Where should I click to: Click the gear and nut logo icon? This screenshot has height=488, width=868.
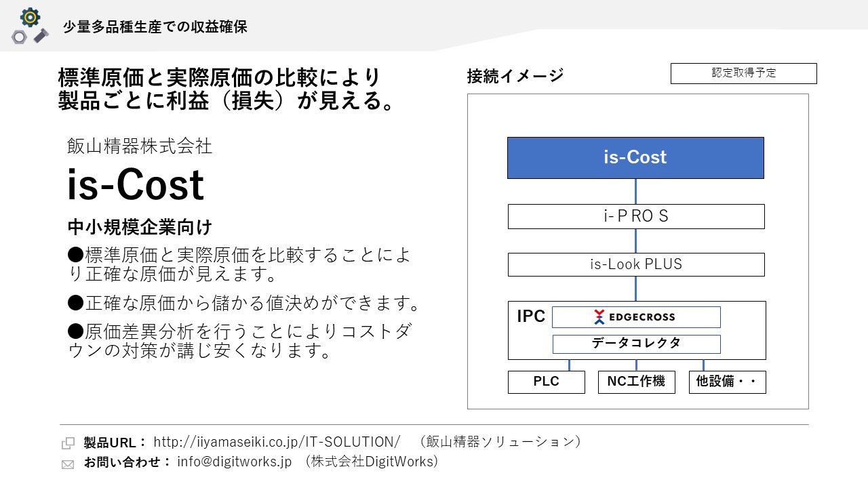[30, 26]
